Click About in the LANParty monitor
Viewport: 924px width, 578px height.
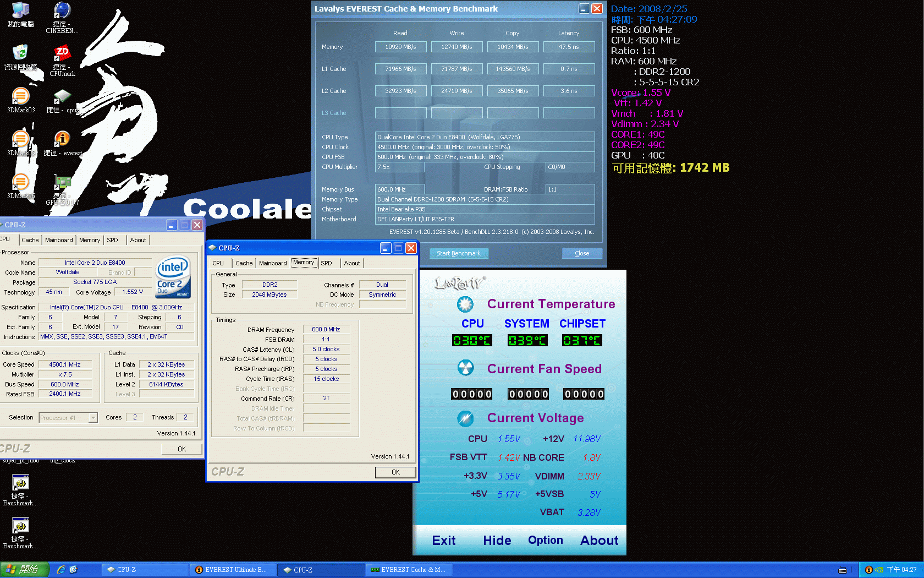point(599,541)
